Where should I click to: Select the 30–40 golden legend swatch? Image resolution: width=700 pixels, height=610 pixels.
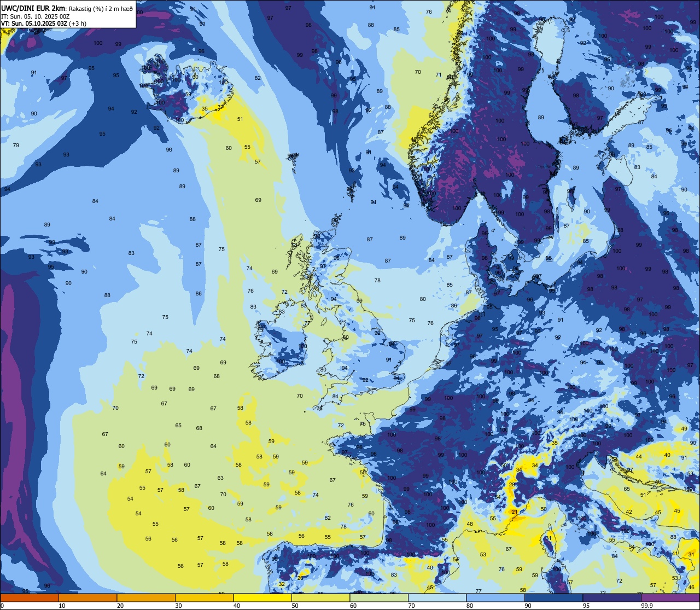(204, 597)
